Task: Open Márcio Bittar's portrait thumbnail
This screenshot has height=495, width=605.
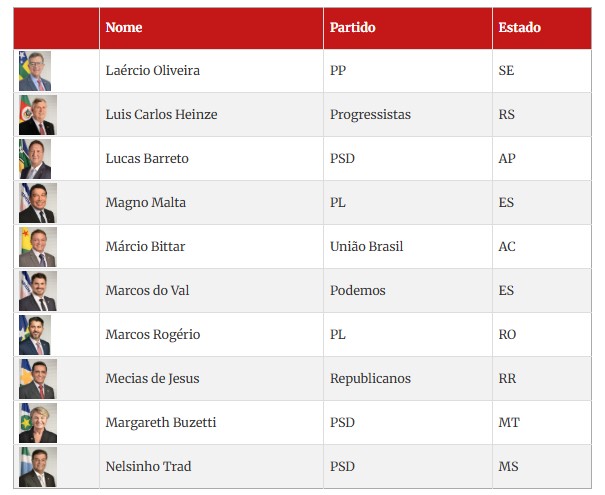Action: coord(38,247)
